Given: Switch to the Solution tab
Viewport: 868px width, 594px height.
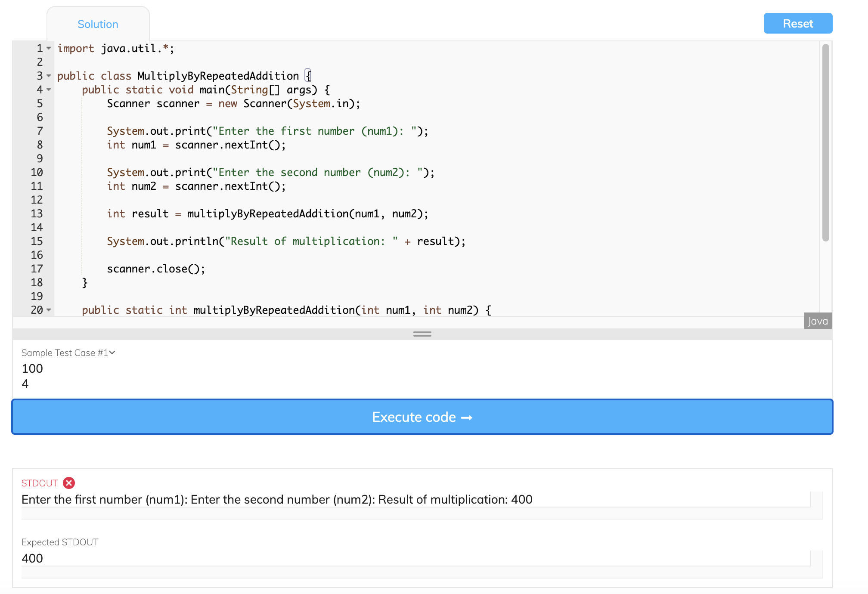Looking at the screenshot, I should 98,24.
